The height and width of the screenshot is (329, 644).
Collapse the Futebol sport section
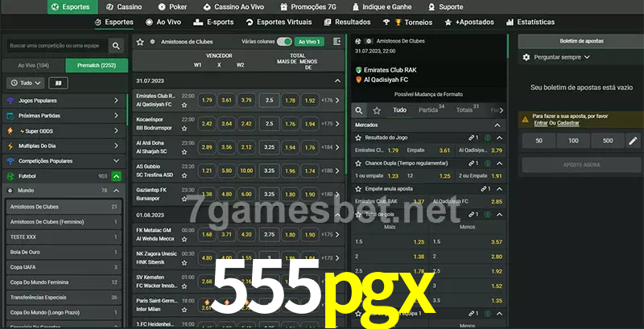(x=116, y=175)
